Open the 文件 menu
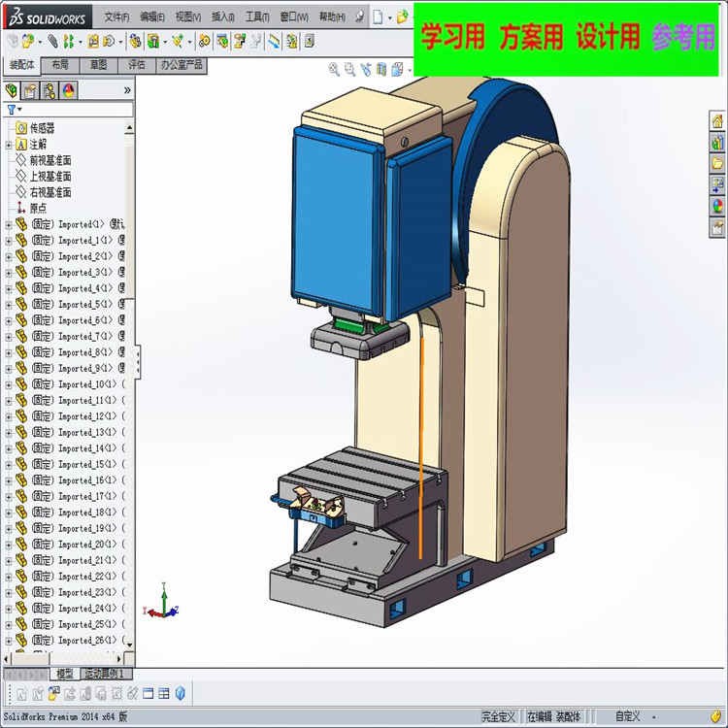This screenshot has width=728, height=728. (x=116, y=17)
